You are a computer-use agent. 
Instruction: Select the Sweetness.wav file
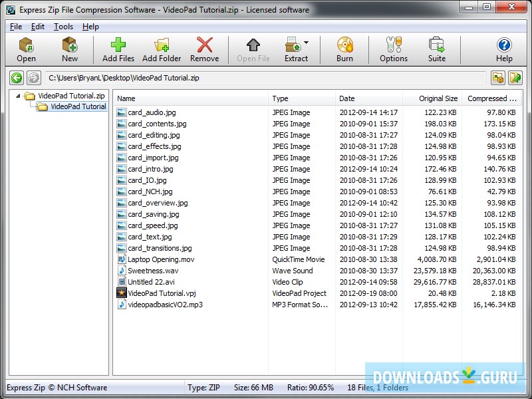pos(153,271)
